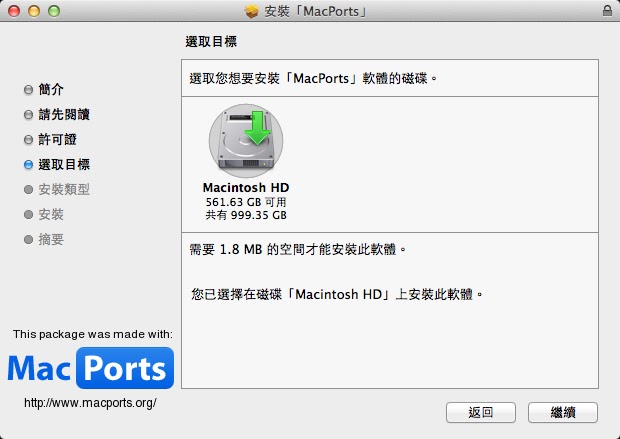This screenshot has height=439, width=620.
Task: Click the 選取目標 heading above the pane
Action: point(211,42)
